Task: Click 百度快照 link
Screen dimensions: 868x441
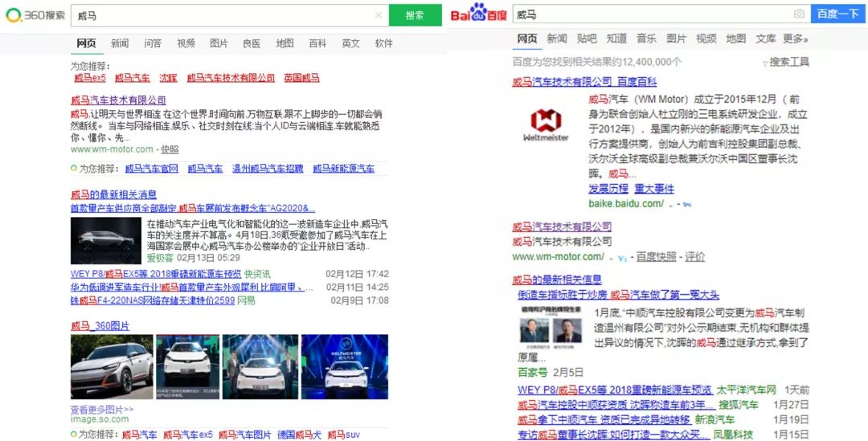Action: coord(656,257)
